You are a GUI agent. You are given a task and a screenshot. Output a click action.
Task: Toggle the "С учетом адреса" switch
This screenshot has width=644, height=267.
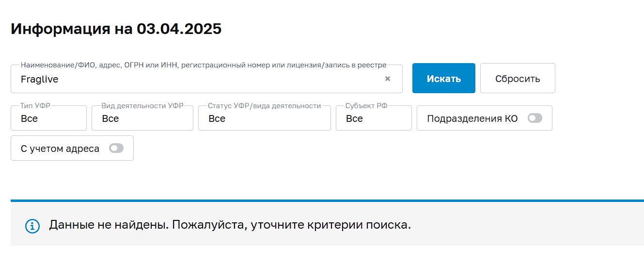pos(116,149)
